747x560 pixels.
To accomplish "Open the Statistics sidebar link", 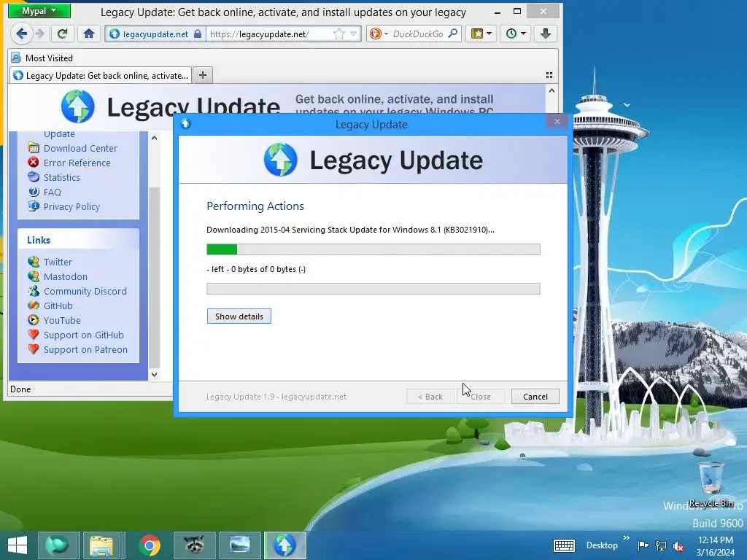I will 61,178.
